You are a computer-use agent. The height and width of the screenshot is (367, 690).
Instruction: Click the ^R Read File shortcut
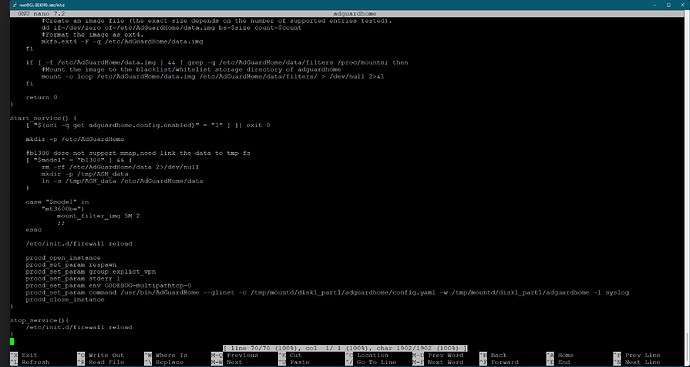click(x=101, y=362)
